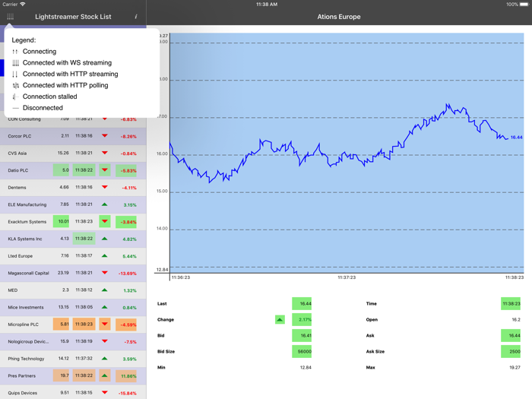Tap the red down arrow for Magasconall Capital

click(105, 273)
